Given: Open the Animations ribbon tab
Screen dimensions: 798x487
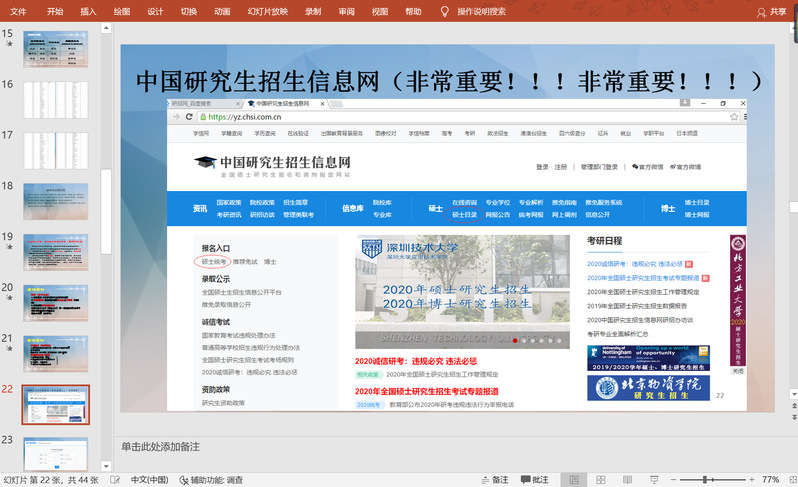Looking at the screenshot, I should (x=222, y=11).
